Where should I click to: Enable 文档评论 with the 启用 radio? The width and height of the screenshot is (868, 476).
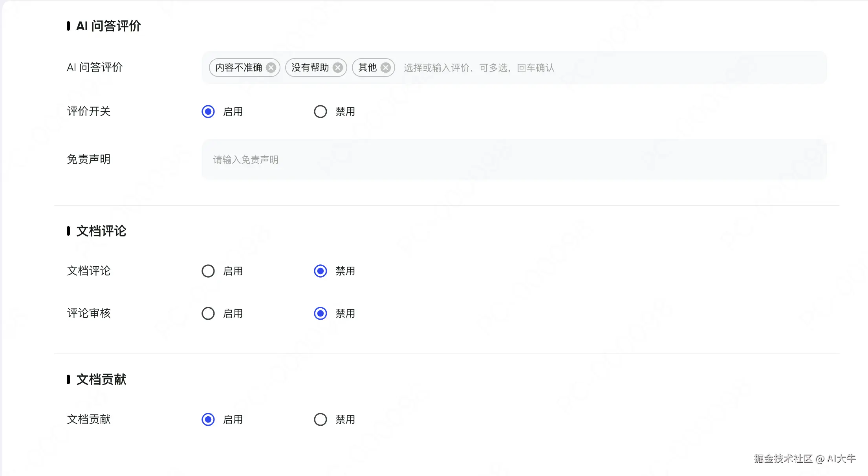point(208,271)
